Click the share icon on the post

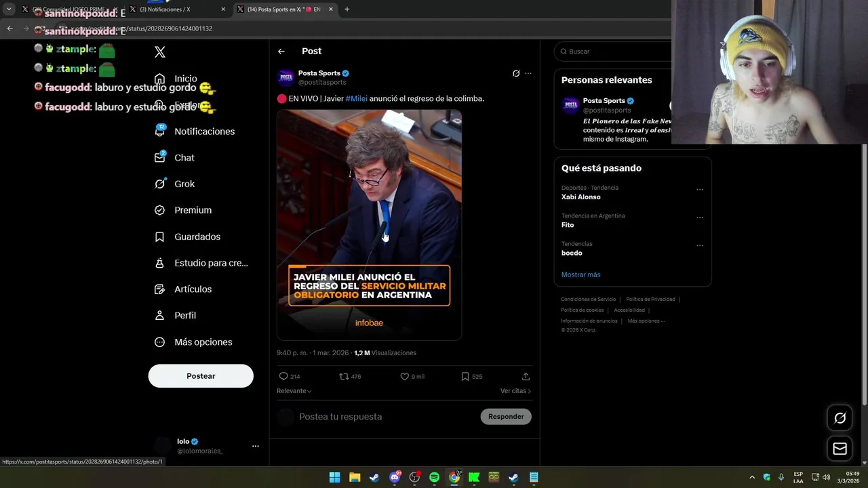click(x=526, y=376)
